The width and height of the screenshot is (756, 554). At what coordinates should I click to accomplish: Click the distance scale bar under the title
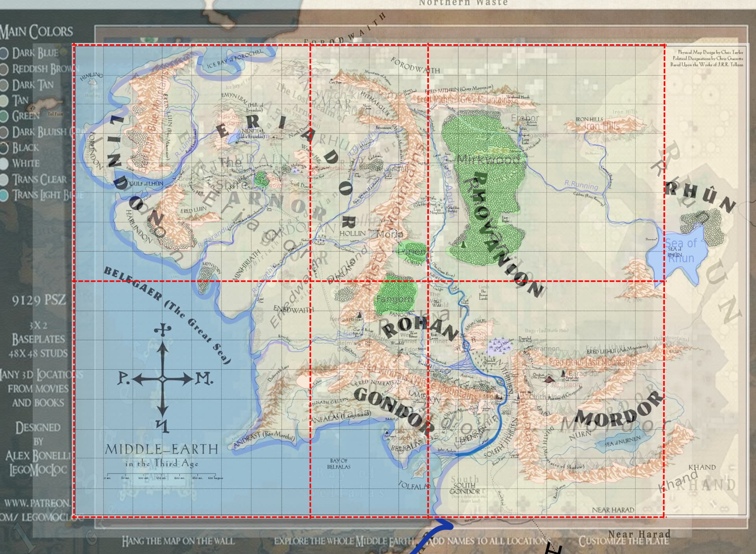point(163,476)
